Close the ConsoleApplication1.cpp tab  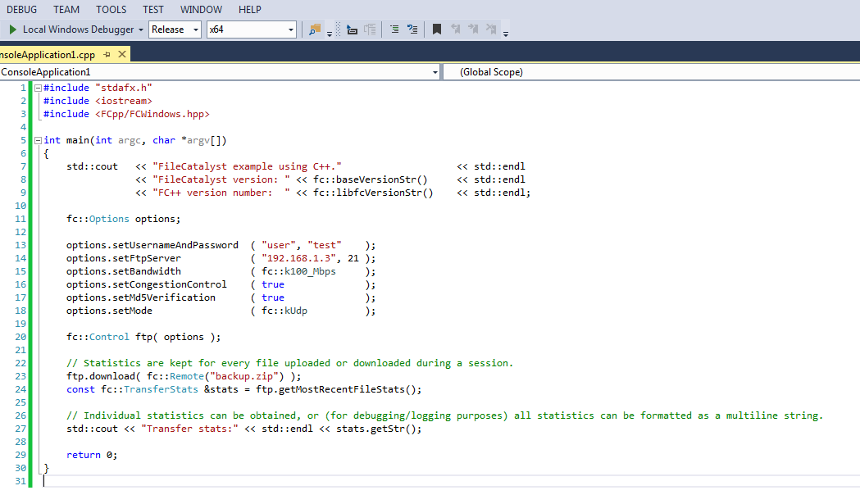[123, 55]
